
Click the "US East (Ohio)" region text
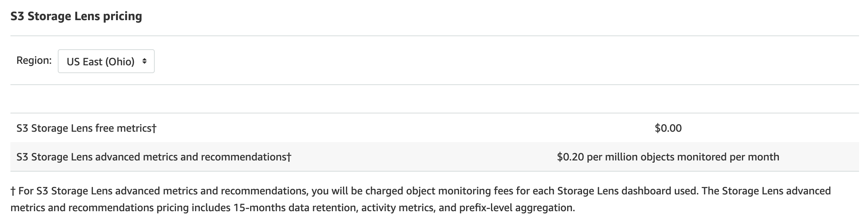(100, 62)
